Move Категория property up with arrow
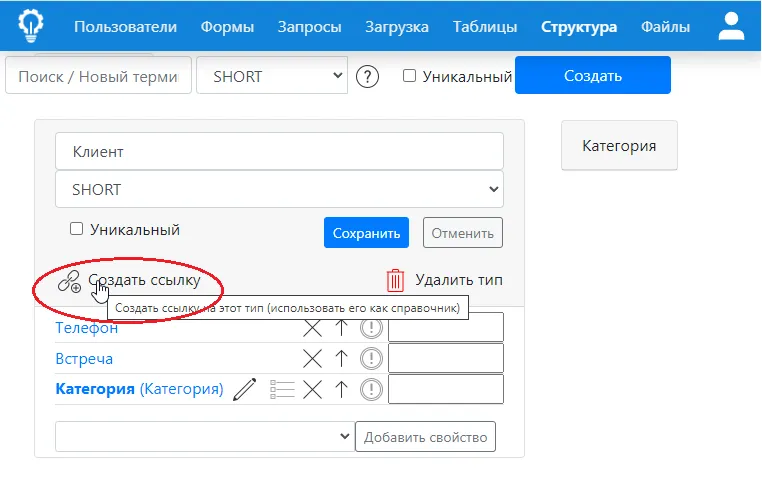The height and width of the screenshot is (480, 762). (x=342, y=390)
